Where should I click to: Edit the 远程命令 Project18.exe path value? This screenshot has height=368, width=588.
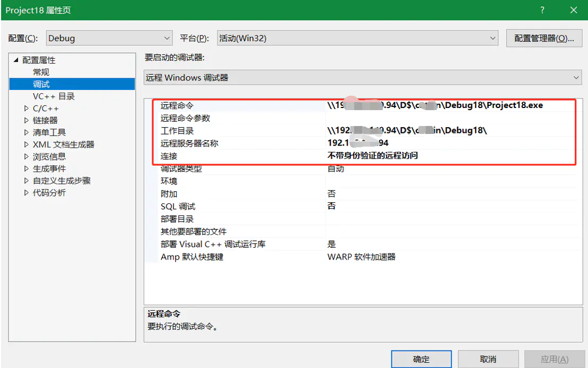pyautogui.click(x=435, y=105)
